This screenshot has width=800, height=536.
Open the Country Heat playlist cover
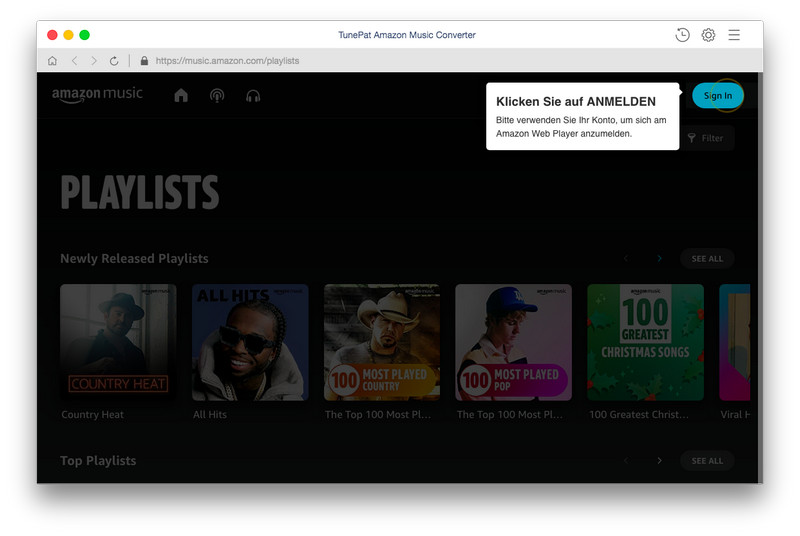(x=118, y=342)
